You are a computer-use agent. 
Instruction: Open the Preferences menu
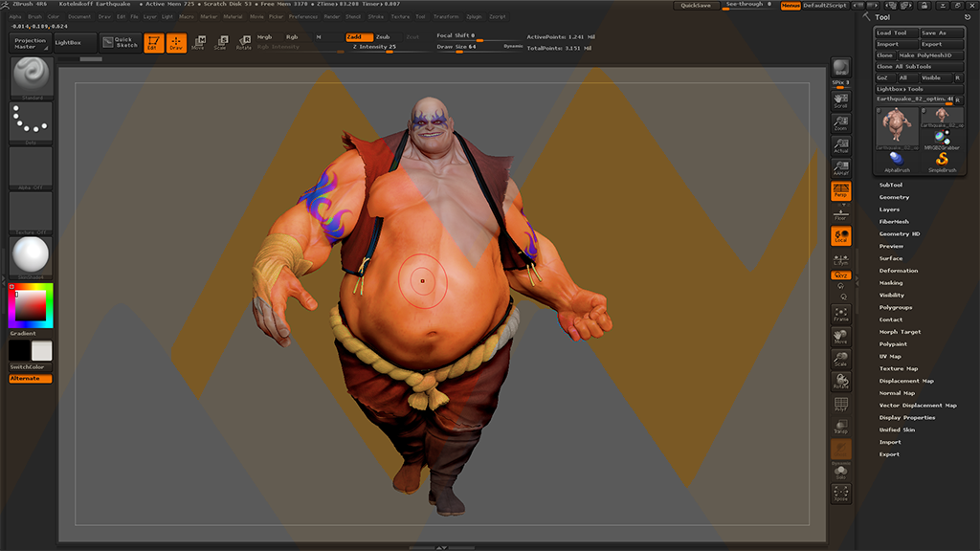303,17
